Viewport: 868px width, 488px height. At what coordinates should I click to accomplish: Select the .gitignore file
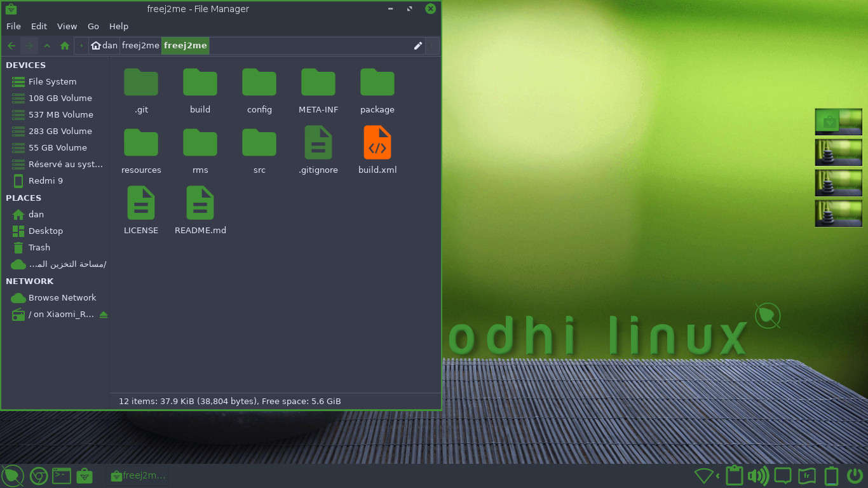coord(318,150)
